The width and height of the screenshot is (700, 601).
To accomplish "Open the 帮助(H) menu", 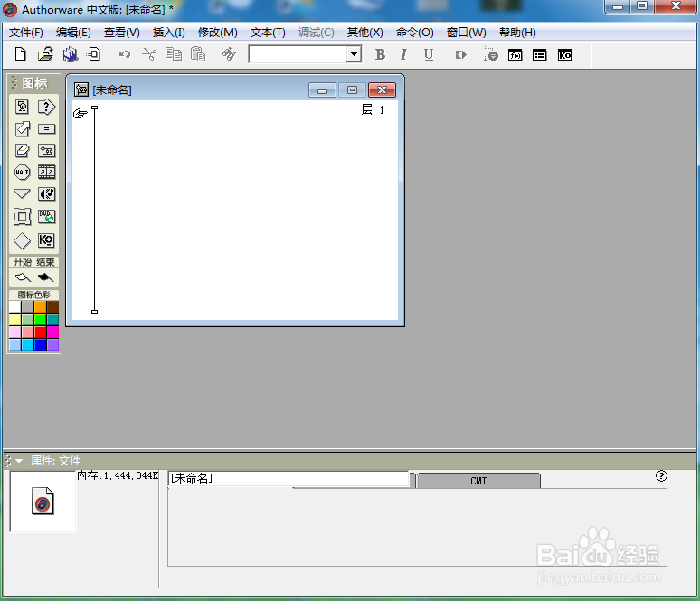I will [x=517, y=33].
